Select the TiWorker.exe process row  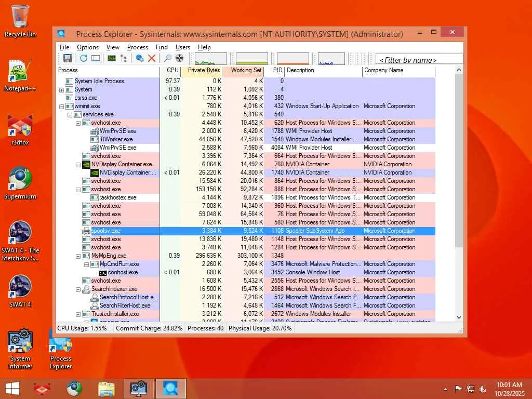click(x=246, y=139)
